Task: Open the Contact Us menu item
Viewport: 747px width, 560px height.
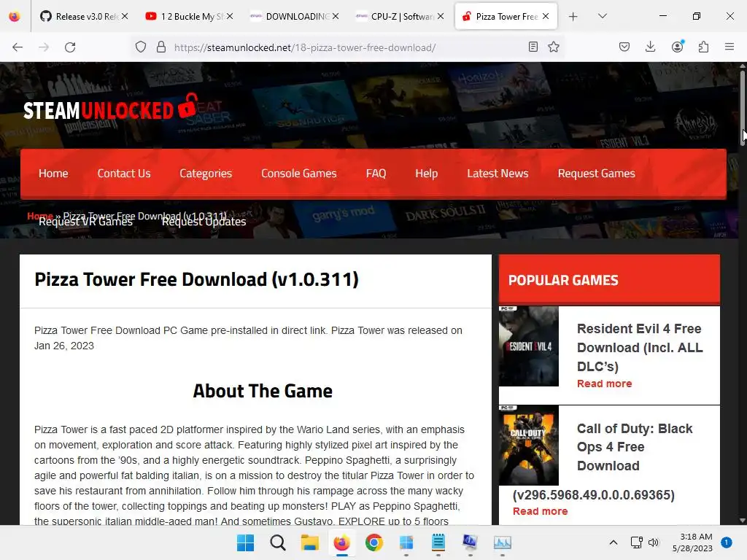Action: point(124,174)
